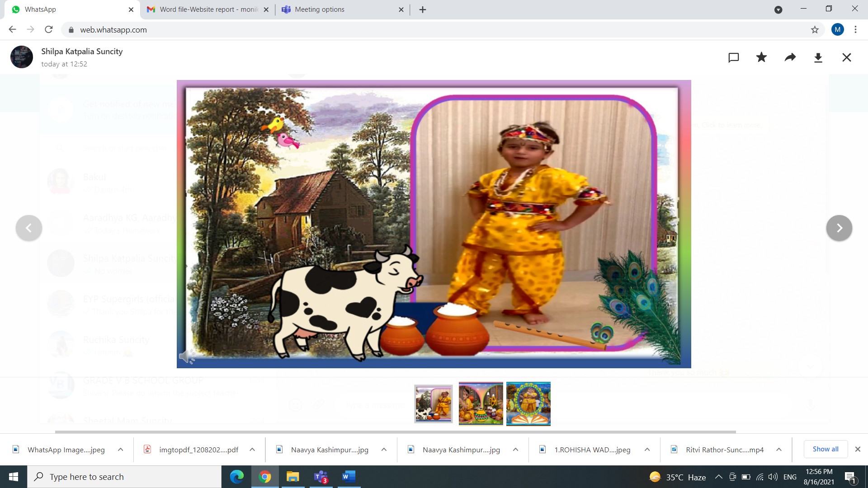Close the WhatsApp media viewer

[x=847, y=57]
